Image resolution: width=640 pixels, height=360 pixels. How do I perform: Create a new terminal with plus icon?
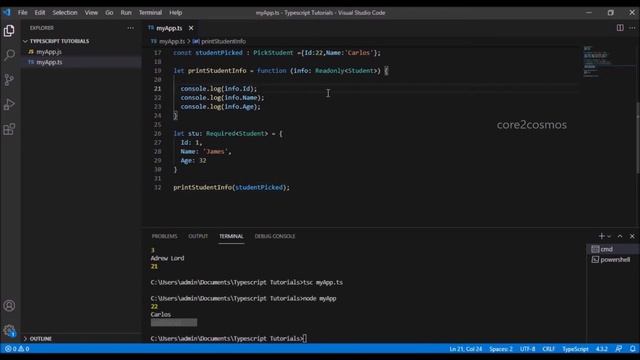pos(601,236)
